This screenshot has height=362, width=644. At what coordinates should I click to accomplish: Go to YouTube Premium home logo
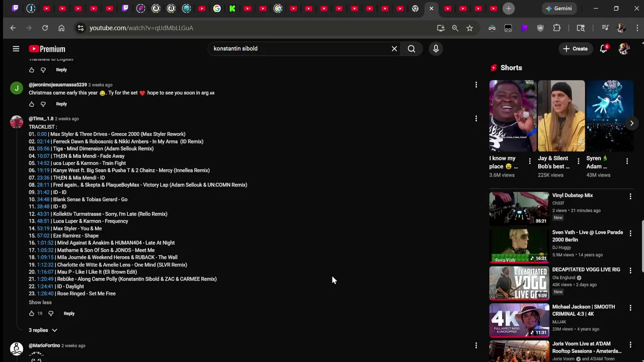click(47, 49)
